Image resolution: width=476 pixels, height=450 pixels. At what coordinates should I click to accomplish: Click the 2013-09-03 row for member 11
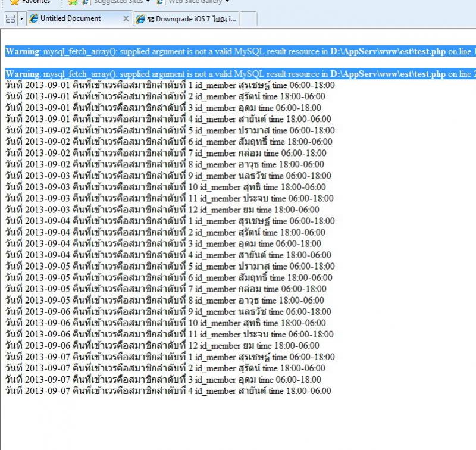click(170, 199)
